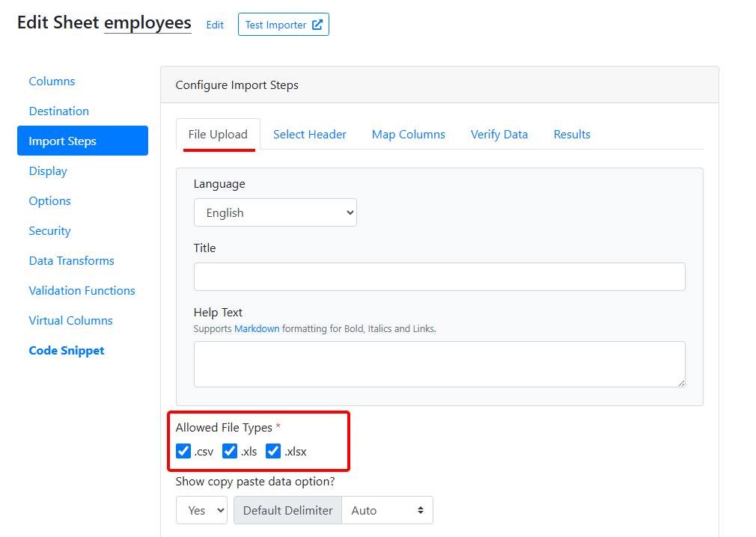Click into the Help Text textarea

[x=439, y=364]
